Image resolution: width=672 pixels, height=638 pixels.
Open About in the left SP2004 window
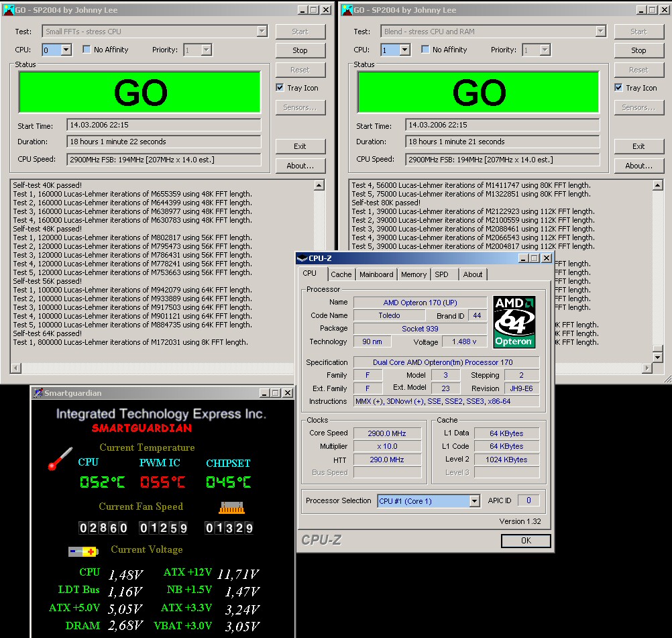pyautogui.click(x=300, y=166)
